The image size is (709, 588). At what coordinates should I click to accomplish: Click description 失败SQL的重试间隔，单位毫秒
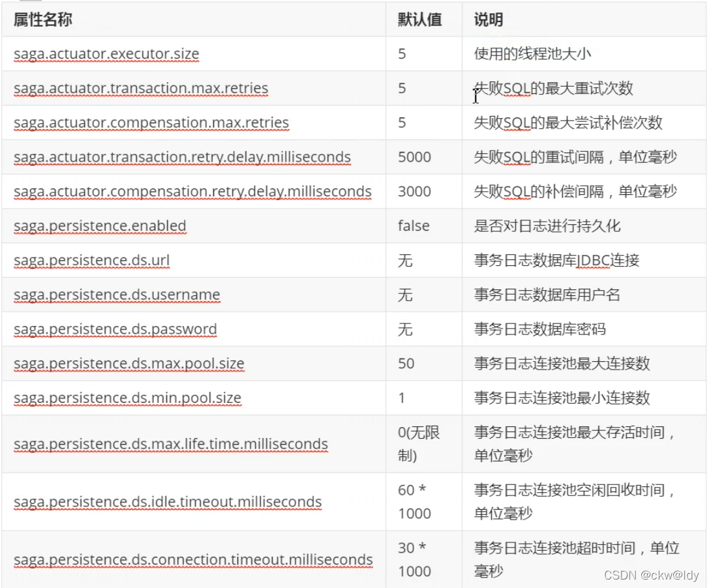575,157
